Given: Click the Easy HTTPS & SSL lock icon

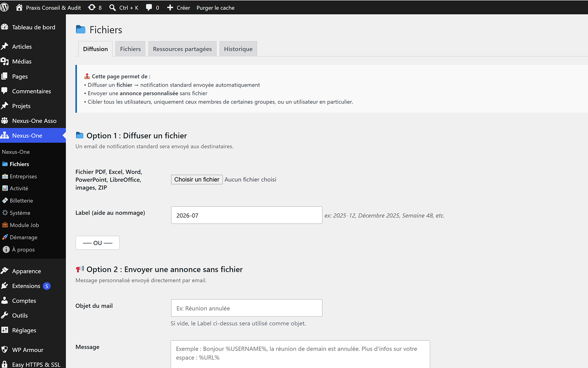Looking at the screenshot, I should [5, 364].
